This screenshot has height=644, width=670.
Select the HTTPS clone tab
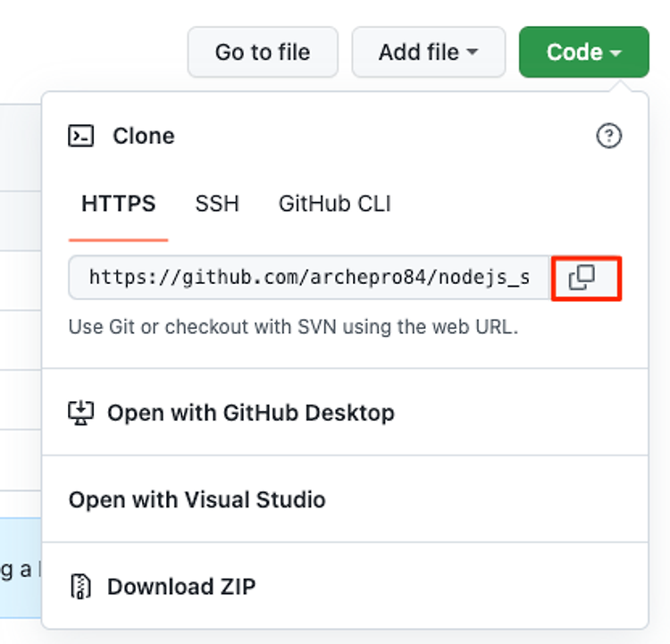[118, 204]
